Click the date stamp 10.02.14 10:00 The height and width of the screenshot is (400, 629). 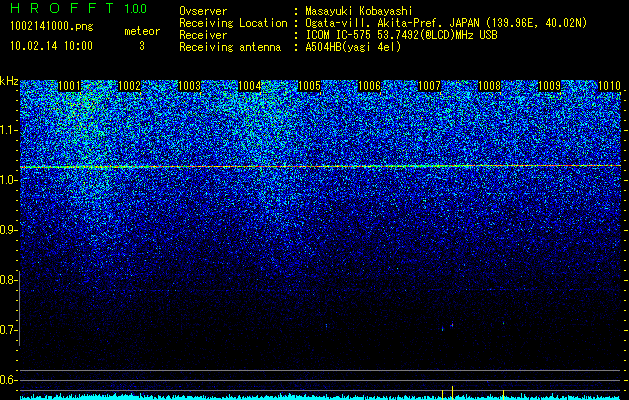[51, 46]
